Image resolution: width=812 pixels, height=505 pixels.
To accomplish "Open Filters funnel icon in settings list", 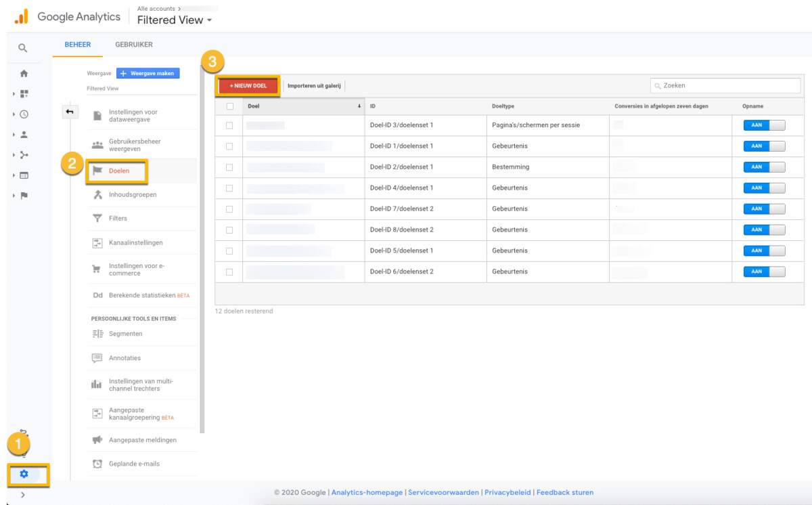I will (x=97, y=219).
